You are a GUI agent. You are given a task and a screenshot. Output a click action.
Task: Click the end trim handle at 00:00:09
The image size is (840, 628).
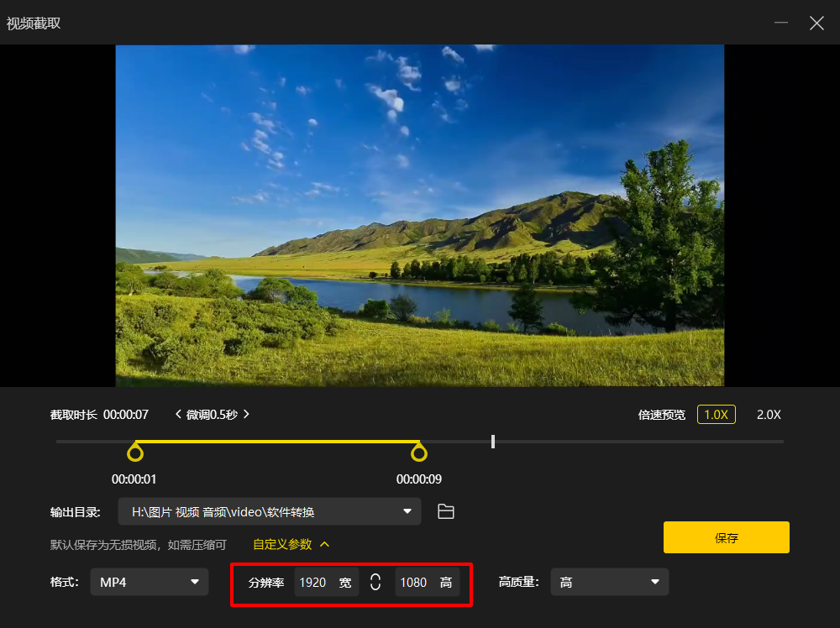[419, 453]
